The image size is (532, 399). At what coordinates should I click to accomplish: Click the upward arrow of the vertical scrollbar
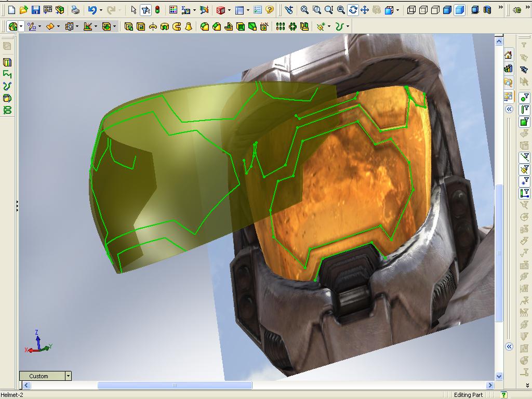(499, 42)
